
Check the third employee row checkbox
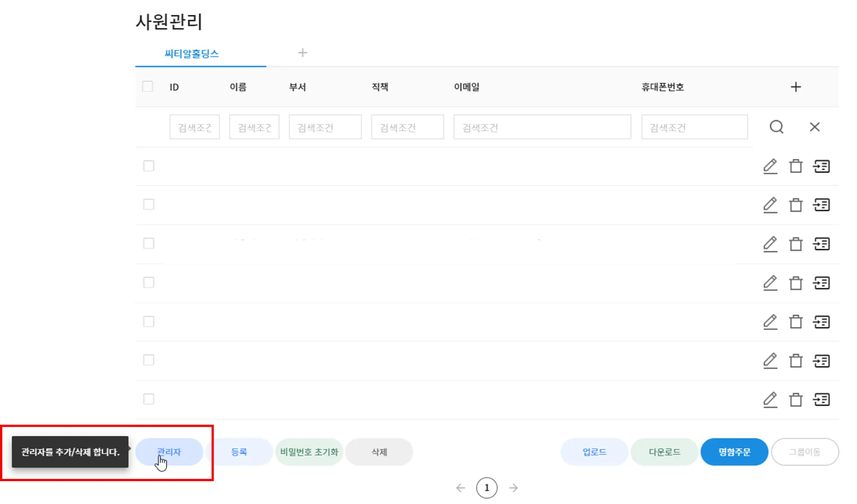pos(148,243)
